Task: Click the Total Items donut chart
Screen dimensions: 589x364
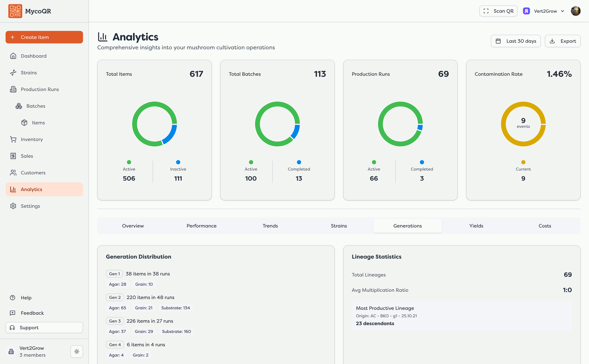Action: click(x=155, y=124)
